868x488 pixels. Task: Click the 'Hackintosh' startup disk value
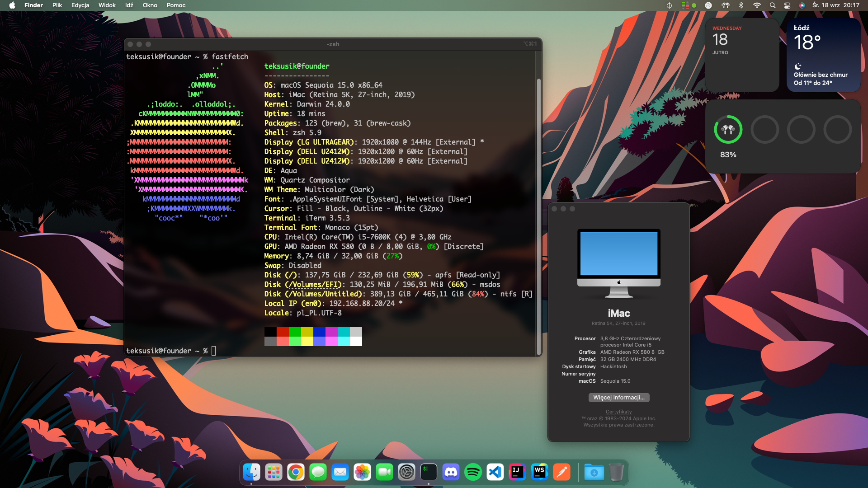point(613,366)
